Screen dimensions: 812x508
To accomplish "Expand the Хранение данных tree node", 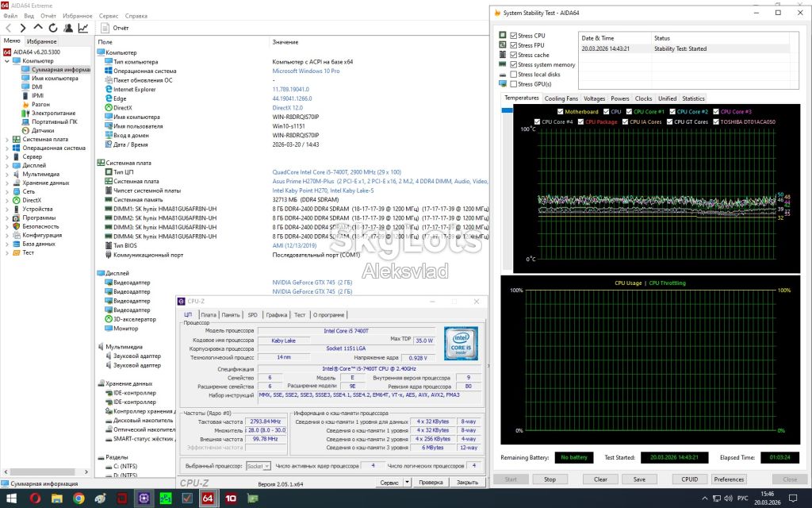I will [x=6, y=183].
